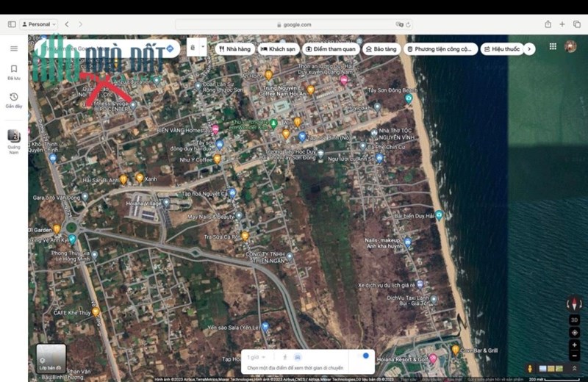The image size is (588, 382).
Task: Select the May Nails & Beauty pin
Action: 239,215
